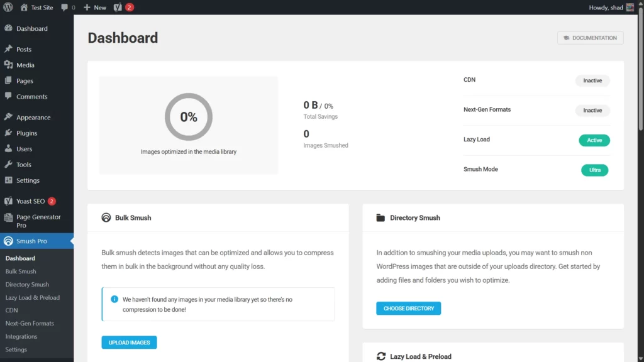The image size is (644, 362).
Task: Click the Smush Pro sidebar icon
Action: click(x=8, y=241)
